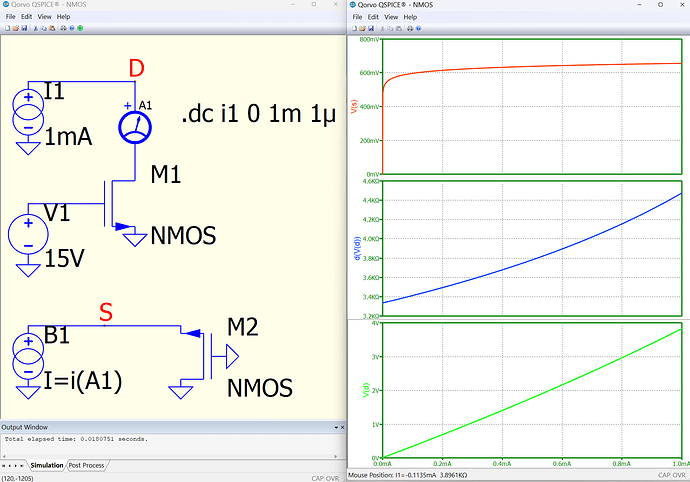
Task: Click Print icon in waveform window toolbar
Action: click(x=410, y=29)
